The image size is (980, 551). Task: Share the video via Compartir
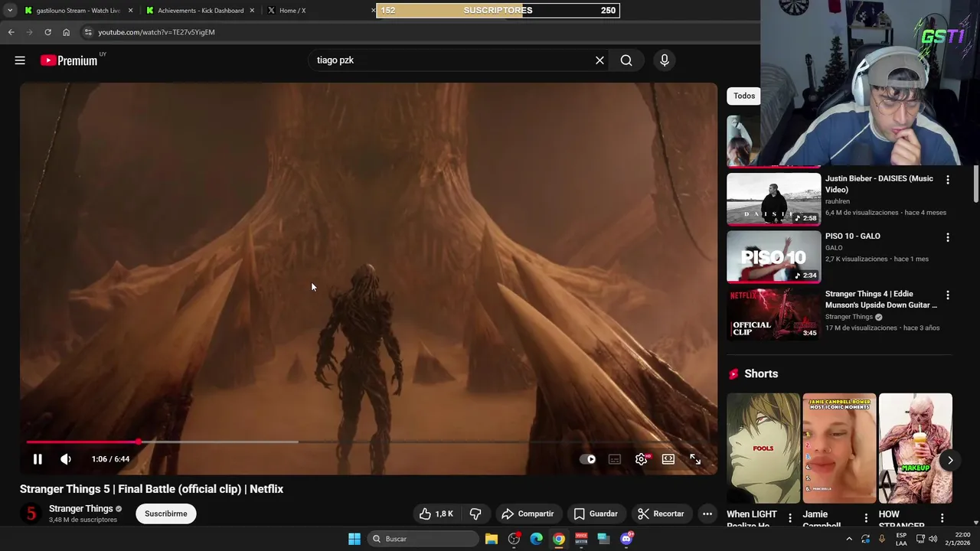pos(528,514)
